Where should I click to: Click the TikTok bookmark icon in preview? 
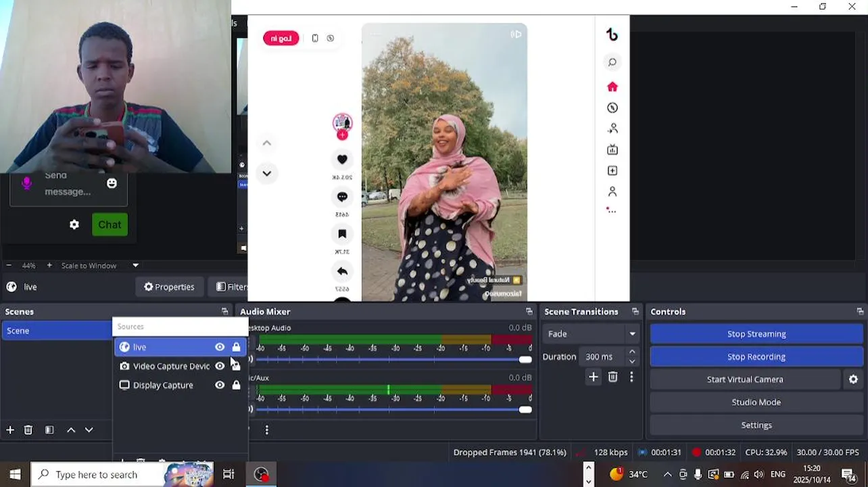click(x=342, y=234)
